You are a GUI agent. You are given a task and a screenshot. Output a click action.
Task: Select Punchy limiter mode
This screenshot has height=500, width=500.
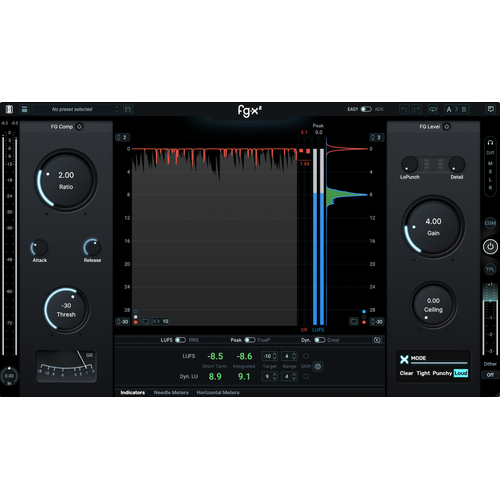point(442,373)
